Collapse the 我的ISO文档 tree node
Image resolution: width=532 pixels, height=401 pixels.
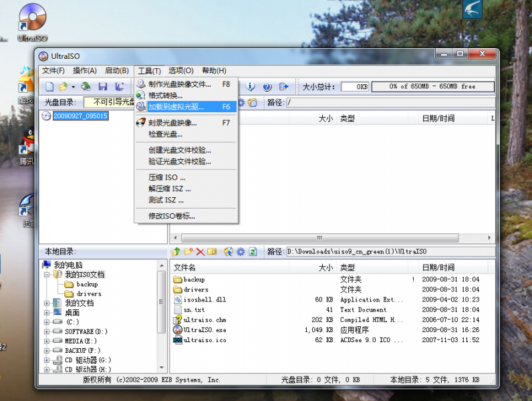tap(47, 275)
